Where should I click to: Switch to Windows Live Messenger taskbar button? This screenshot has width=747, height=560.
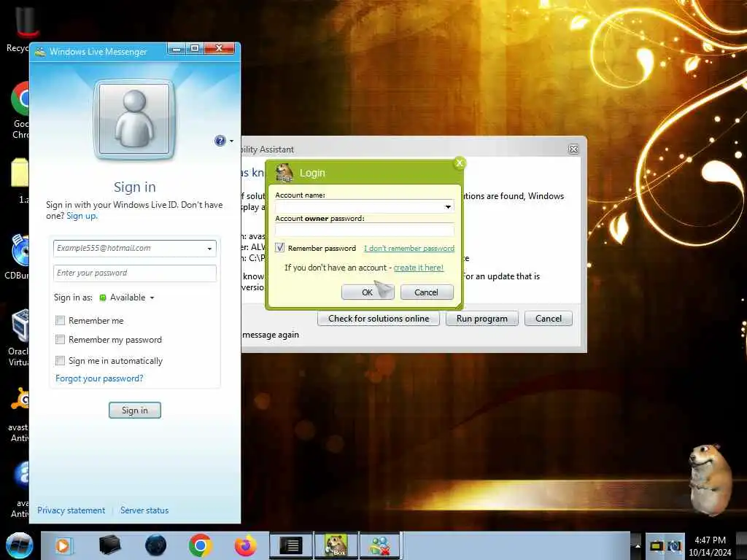click(380, 545)
